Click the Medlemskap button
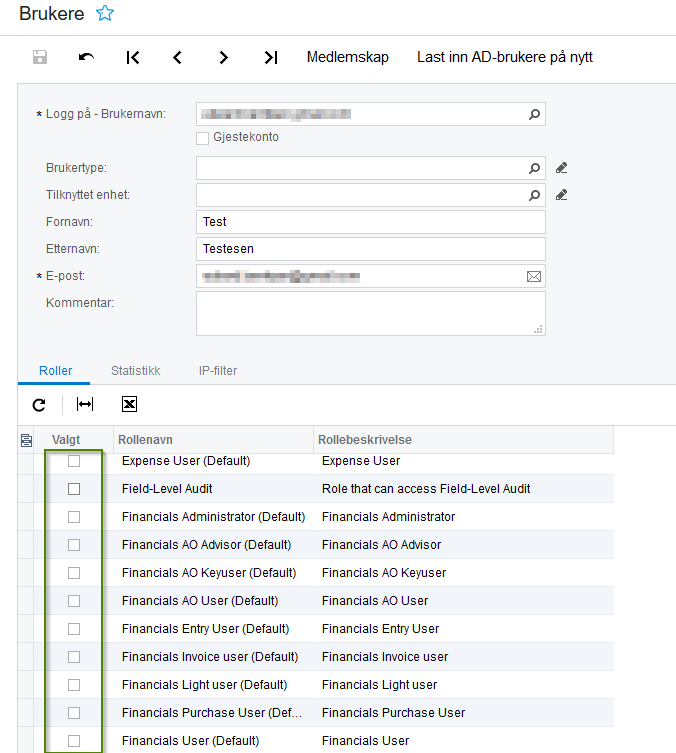 click(347, 57)
